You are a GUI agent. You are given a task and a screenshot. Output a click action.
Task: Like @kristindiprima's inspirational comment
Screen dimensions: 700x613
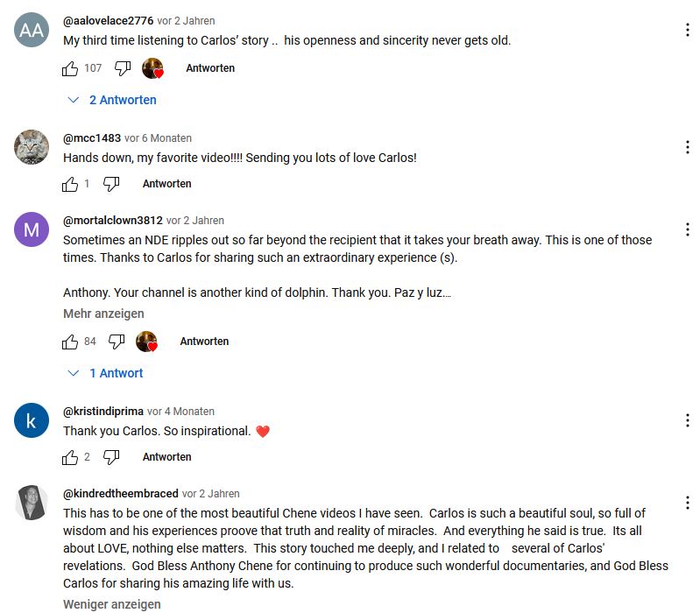coord(71,457)
